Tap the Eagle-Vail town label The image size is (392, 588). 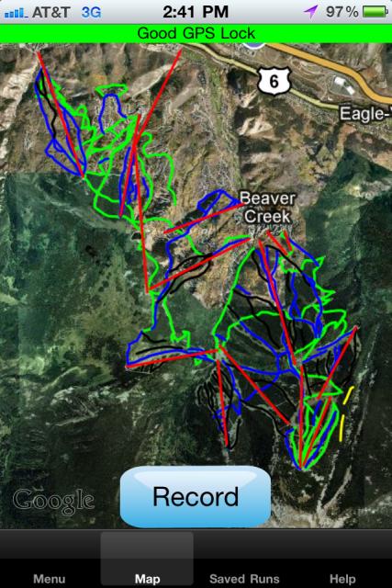tap(365, 113)
